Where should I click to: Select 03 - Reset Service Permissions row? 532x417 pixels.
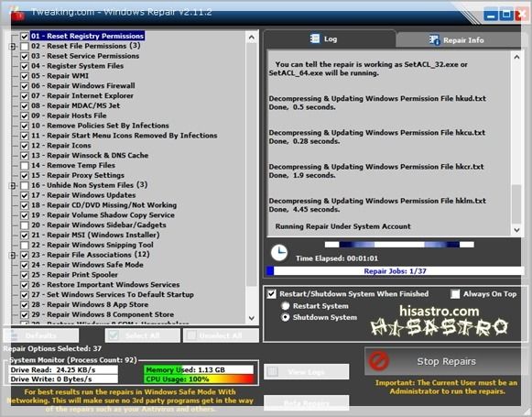85,56
